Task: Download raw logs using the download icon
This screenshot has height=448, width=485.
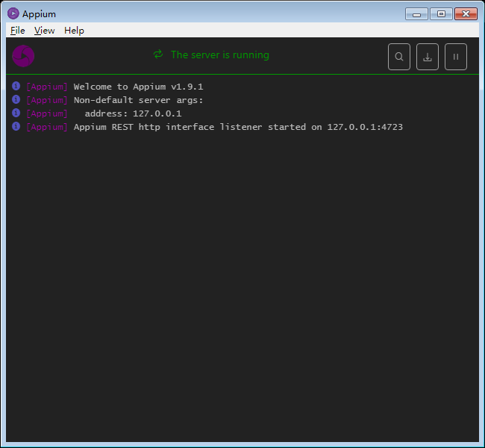Action: 428,57
